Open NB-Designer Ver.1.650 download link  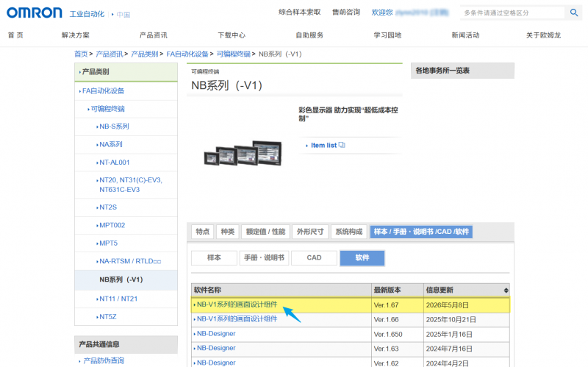(216, 334)
